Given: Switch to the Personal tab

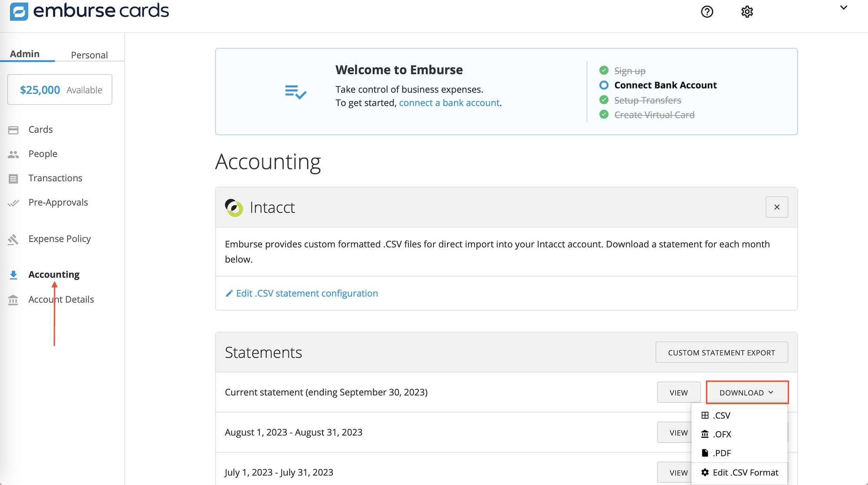Looking at the screenshot, I should click(x=89, y=55).
